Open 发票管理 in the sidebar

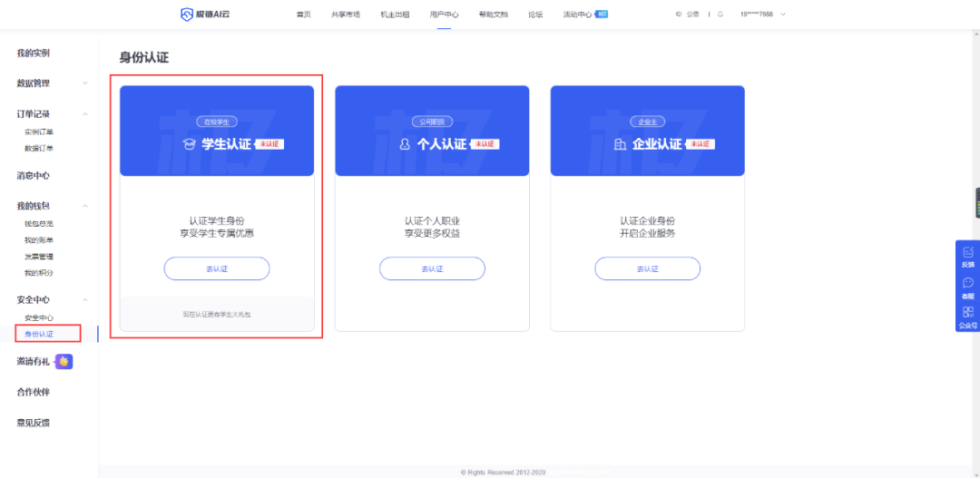(x=39, y=256)
